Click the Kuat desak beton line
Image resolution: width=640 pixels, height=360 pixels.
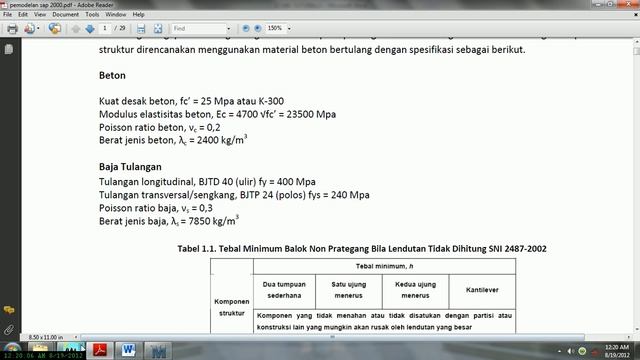click(x=191, y=101)
